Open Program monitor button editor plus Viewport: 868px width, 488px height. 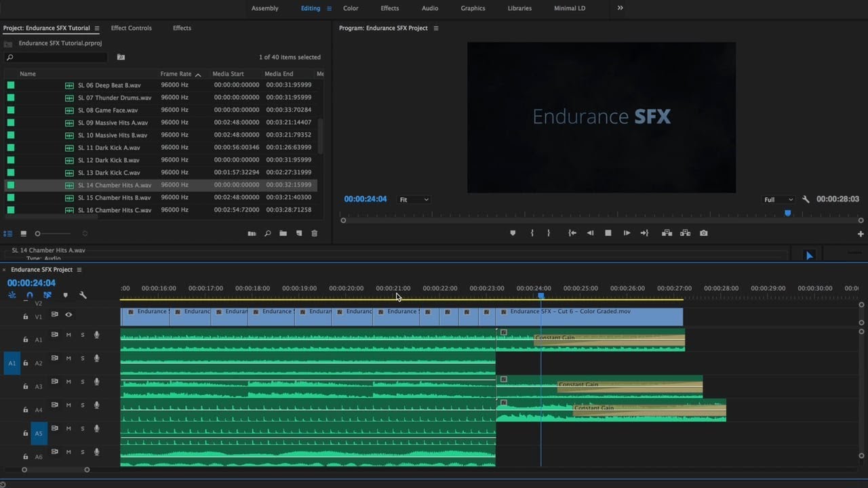[861, 234]
